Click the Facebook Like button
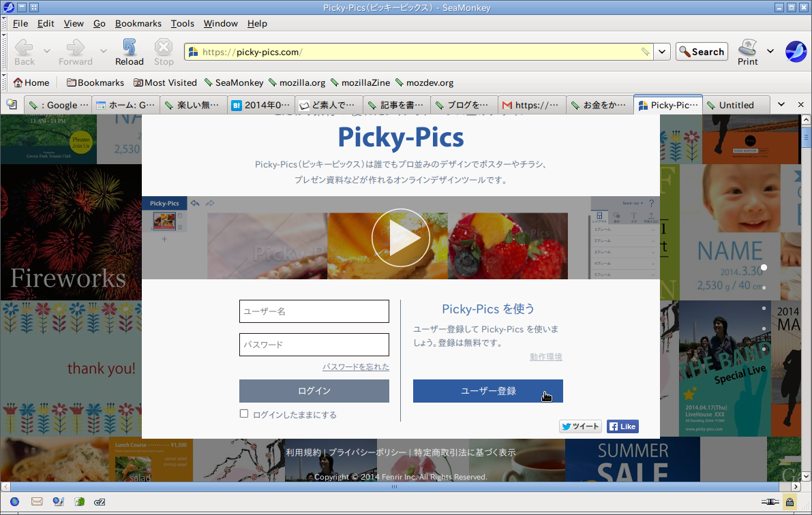Viewport: 812px width, 515px height. [x=622, y=426]
